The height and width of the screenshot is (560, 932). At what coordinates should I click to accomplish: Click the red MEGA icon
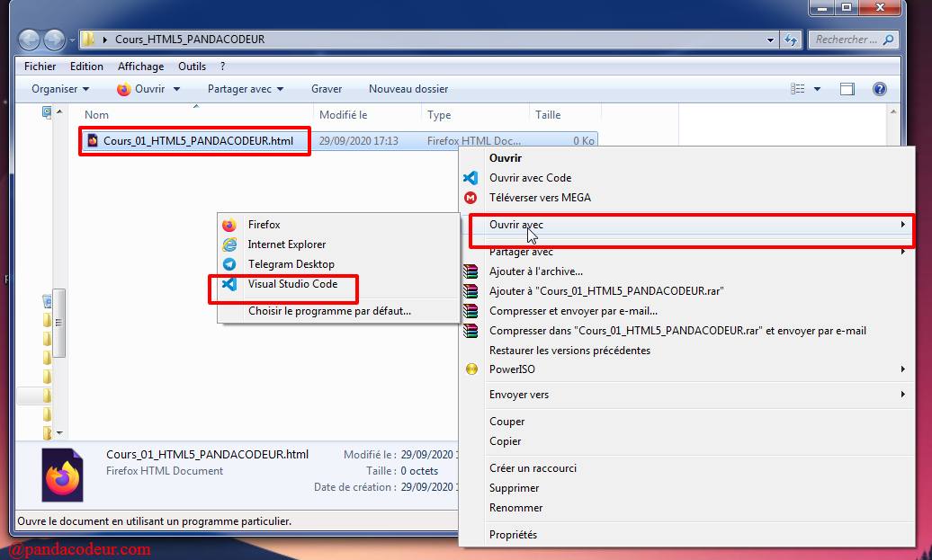pos(470,198)
